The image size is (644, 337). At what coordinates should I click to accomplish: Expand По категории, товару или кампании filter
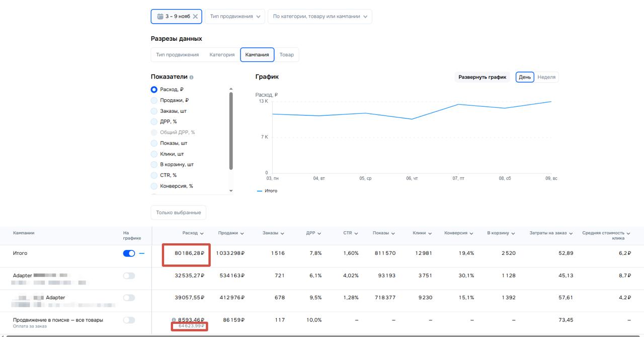tap(319, 17)
